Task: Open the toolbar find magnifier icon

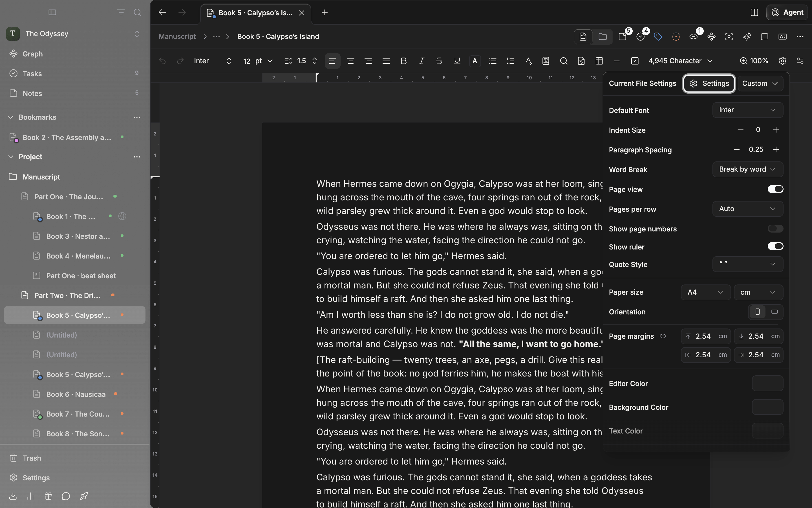Action: pyautogui.click(x=564, y=61)
